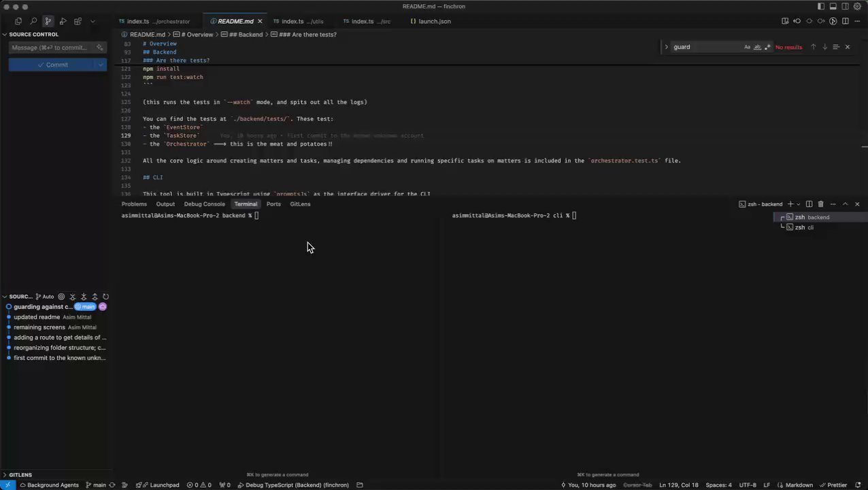Open the GitLens panel tab
Screen dimensions: 868x490
pos(300,204)
